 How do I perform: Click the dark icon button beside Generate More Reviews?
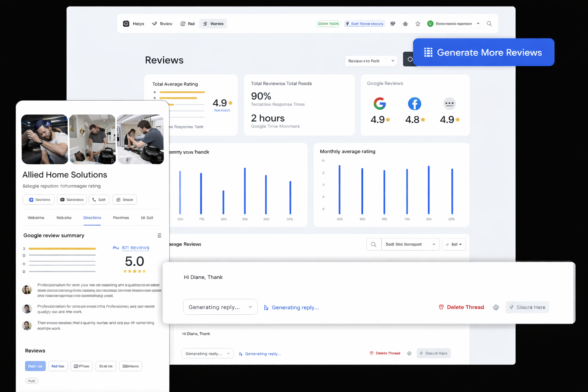point(409,59)
